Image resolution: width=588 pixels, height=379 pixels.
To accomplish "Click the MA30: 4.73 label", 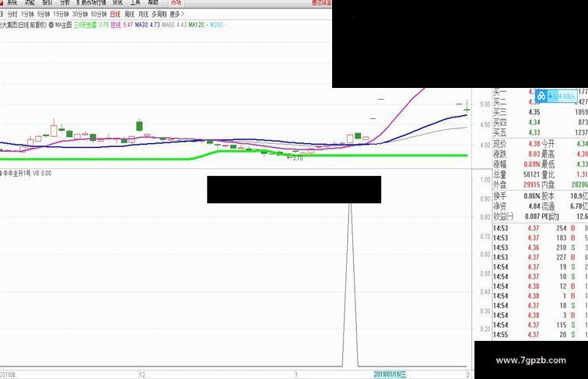I will coord(147,25).
